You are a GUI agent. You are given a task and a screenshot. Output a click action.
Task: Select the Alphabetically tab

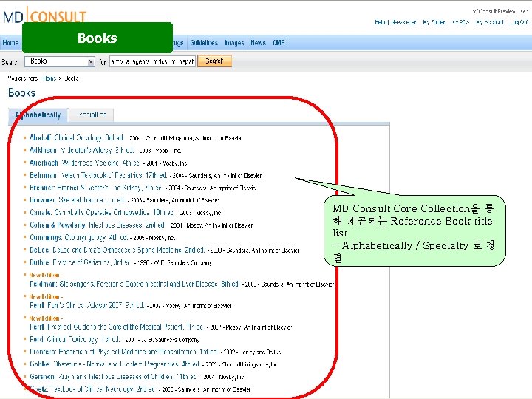[38, 115]
